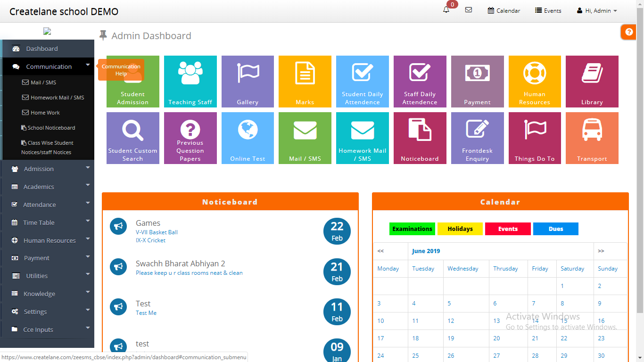Open Student Custom Search tile
Screen dimensions: 644x362
tap(132, 138)
